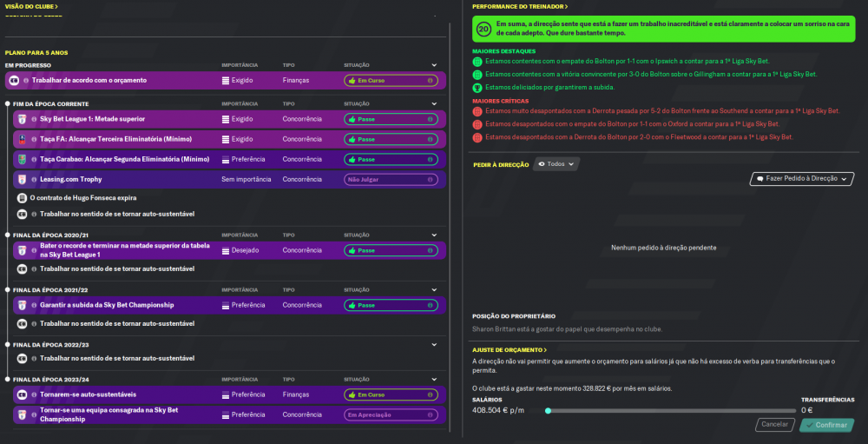
Task: Click the salary-transfer budget slider track
Action: 670,411
